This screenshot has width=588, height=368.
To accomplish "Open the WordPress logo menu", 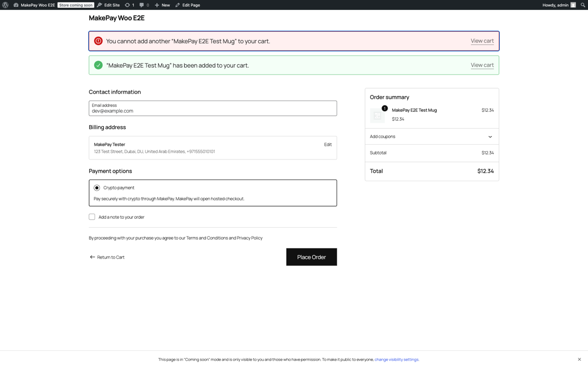I will (x=5, y=5).
